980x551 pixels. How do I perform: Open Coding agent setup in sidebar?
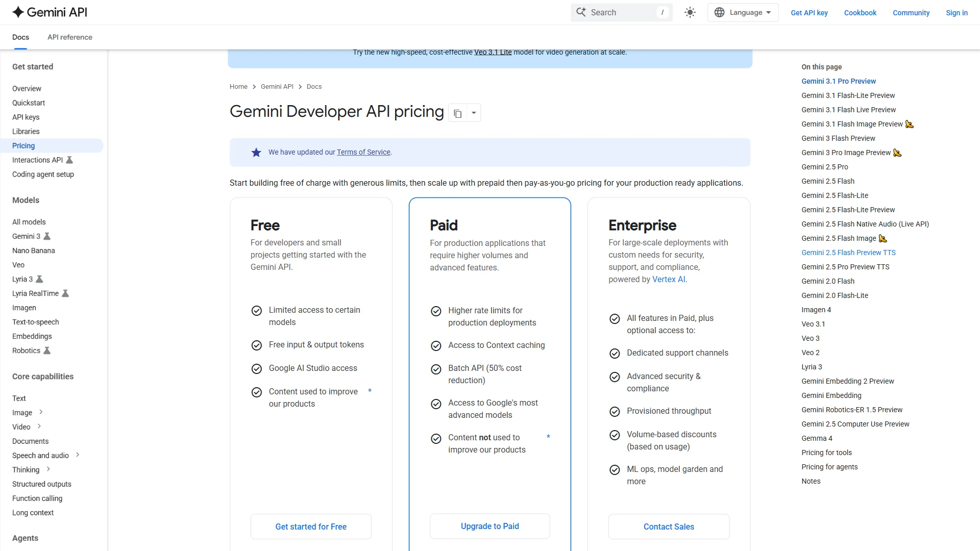(43, 174)
